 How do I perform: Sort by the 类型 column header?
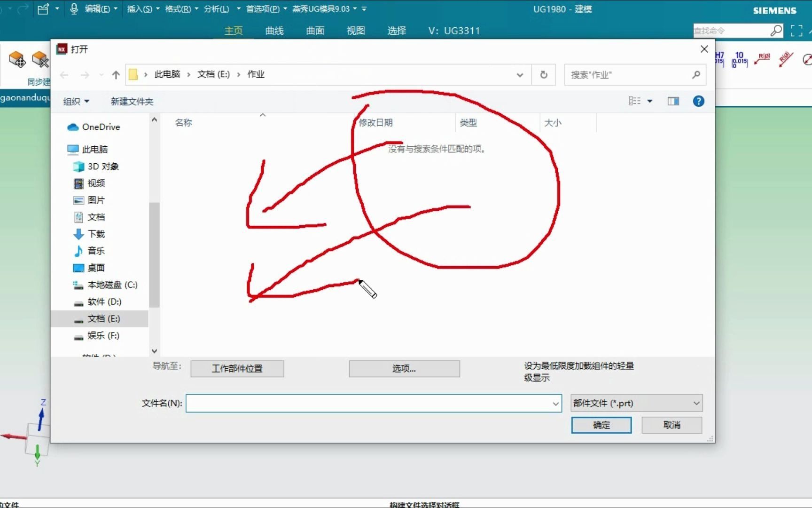468,123
